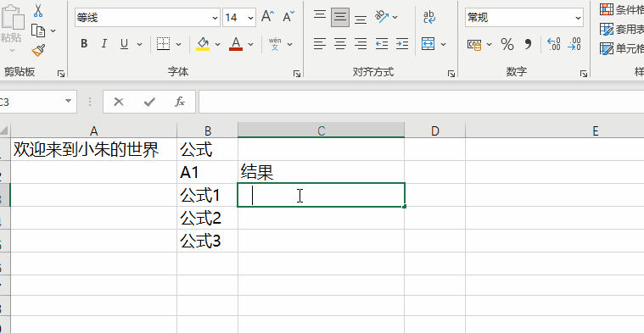Open the Font (字体) group dialog launcher
This screenshot has height=333, width=644.
297,74
